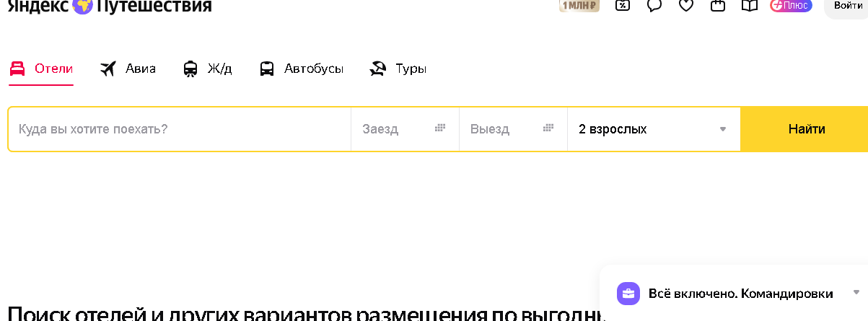Open the open-book journal icon

[750, 5]
